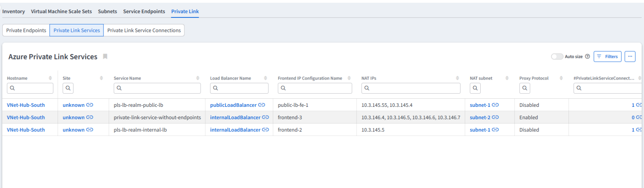Click the Proxy Protocol filter search box
This screenshot has height=188, width=644.
pos(525,88)
